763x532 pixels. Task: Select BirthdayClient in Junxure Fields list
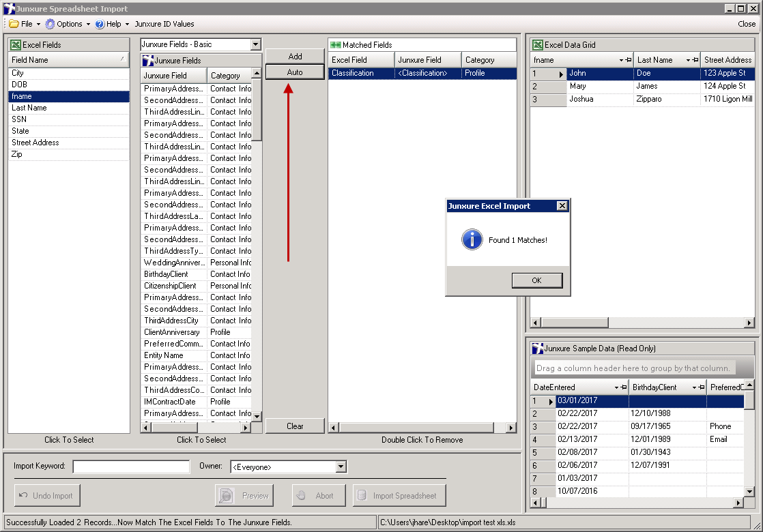pyautogui.click(x=197, y=274)
